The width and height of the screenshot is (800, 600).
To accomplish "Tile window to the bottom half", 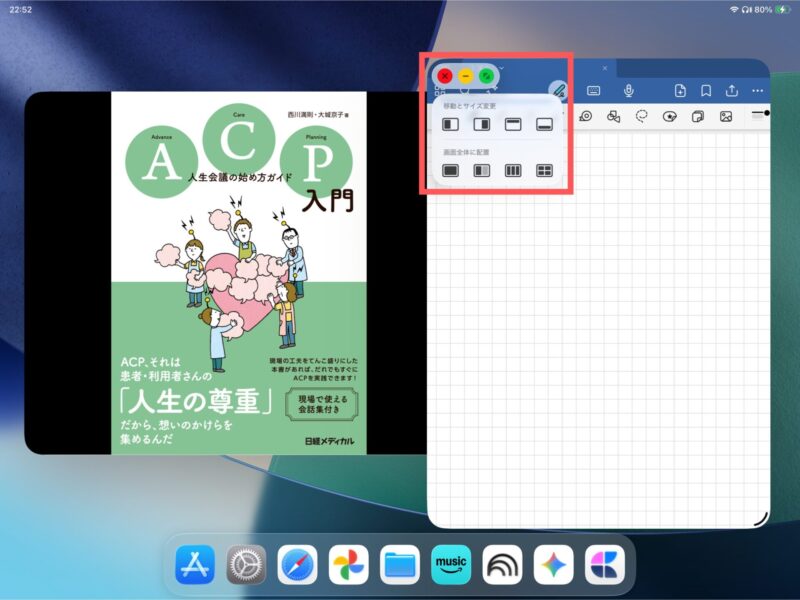I will point(544,124).
